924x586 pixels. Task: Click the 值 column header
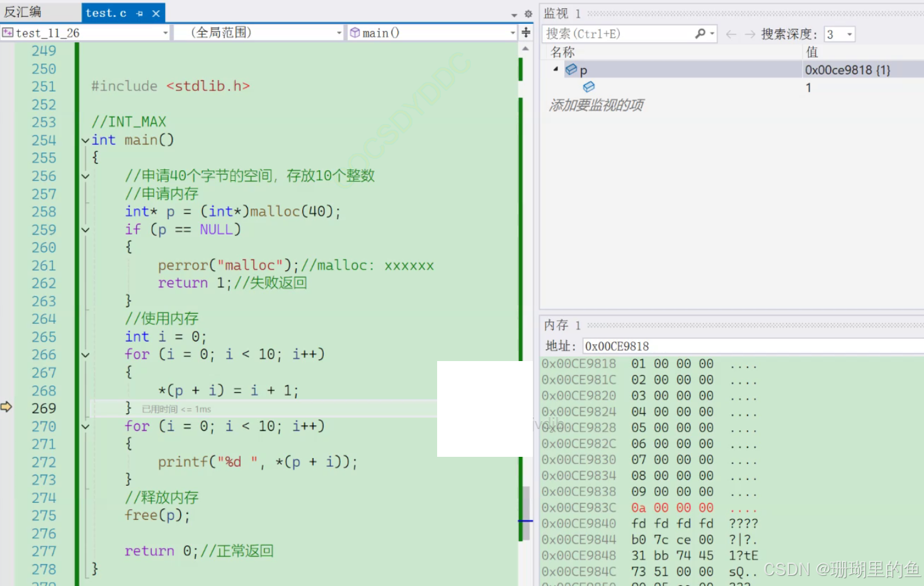pos(812,52)
